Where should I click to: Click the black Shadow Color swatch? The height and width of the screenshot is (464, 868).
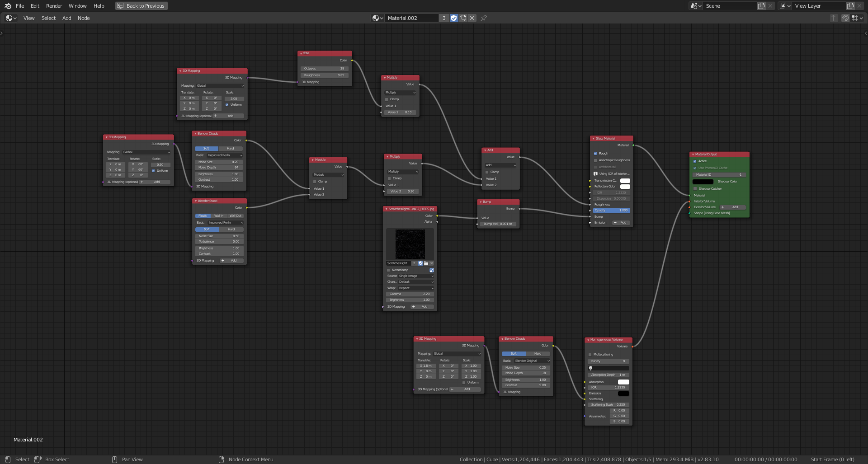(703, 182)
